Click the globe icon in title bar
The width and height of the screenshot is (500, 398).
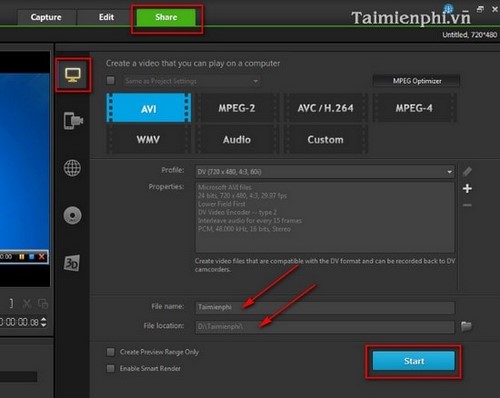coord(448,9)
